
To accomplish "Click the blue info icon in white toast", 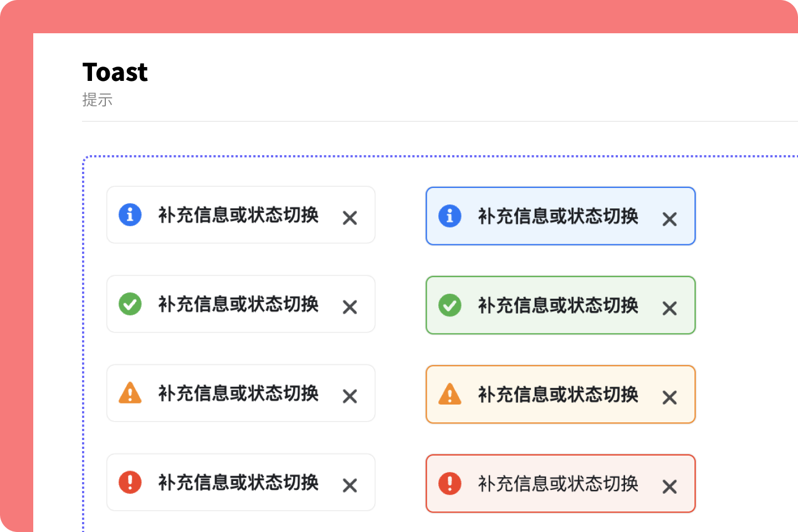I will pyautogui.click(x=130, y=214).
